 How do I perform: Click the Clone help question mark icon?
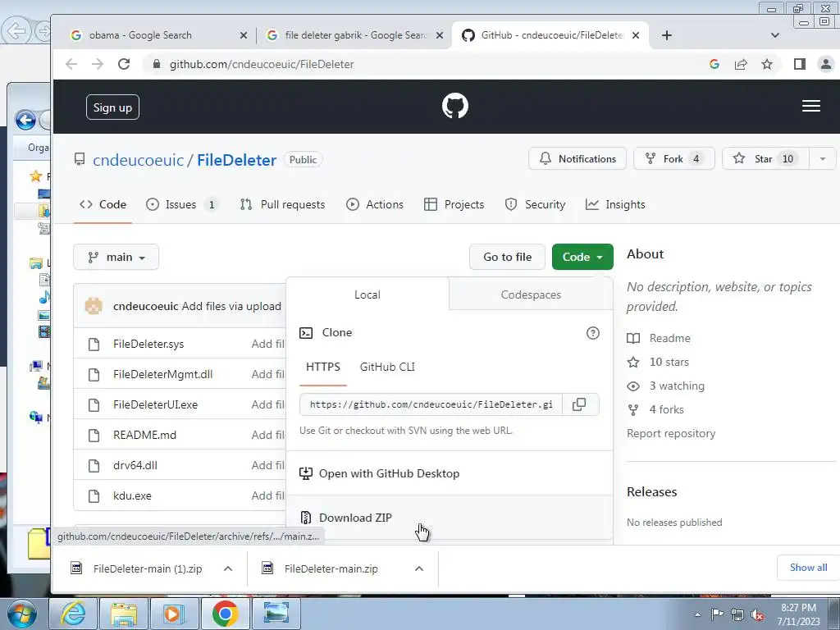click(592, 333)
